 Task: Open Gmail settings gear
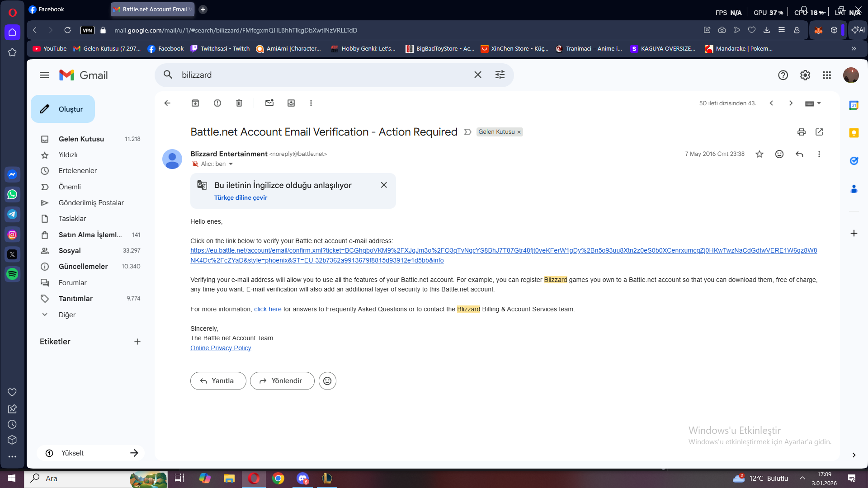[x=805, y=75]
